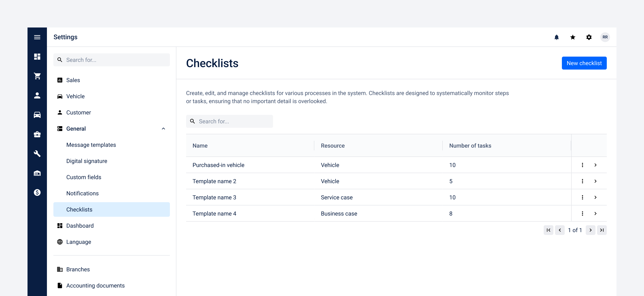Open Language settings category
Viewport: 644px width, 296px height.
click(x=111, y=242)
